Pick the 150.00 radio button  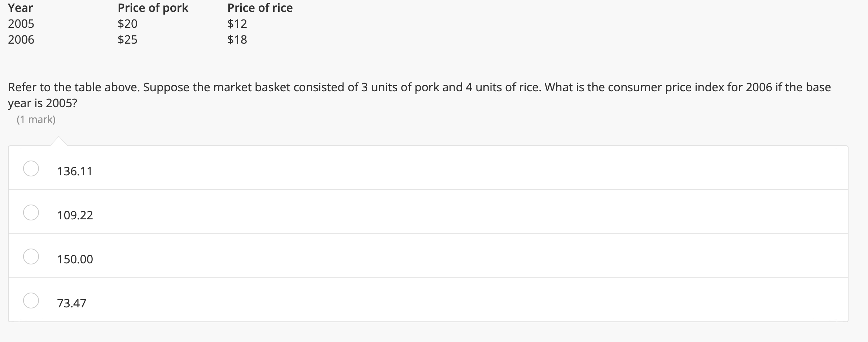click(x=31, y=256)
